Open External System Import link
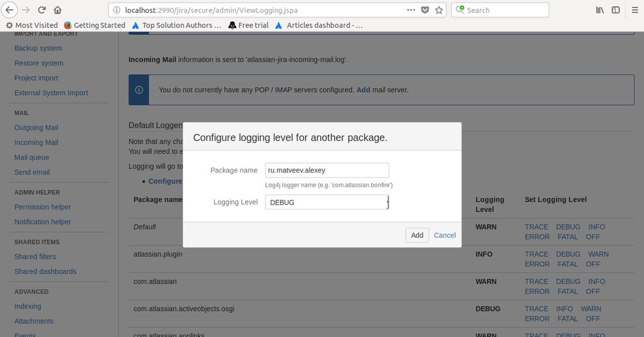Screen dimensions: 644x337 pos(51,93)
